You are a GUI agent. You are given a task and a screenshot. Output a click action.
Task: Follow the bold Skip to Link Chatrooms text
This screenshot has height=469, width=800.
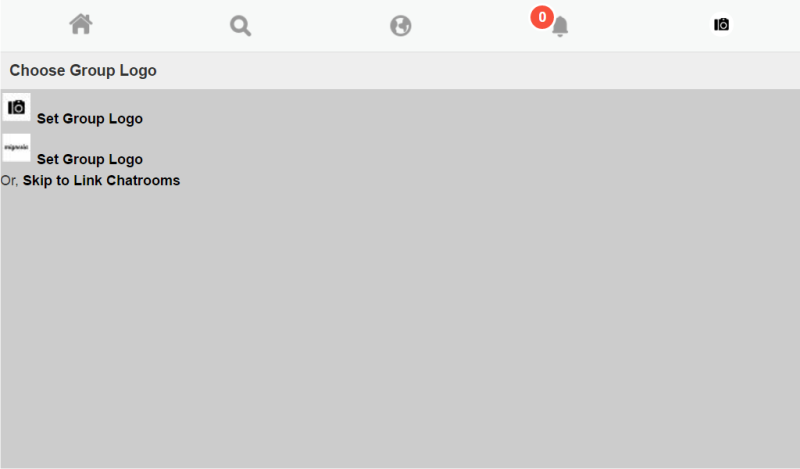click(x=102, y=181)
